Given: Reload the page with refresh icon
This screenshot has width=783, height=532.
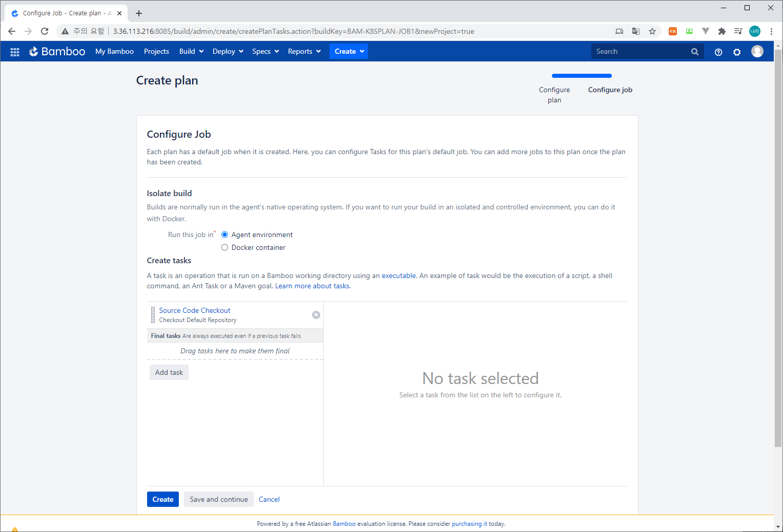Looking at the screenshot, I should tap(45, 31).
